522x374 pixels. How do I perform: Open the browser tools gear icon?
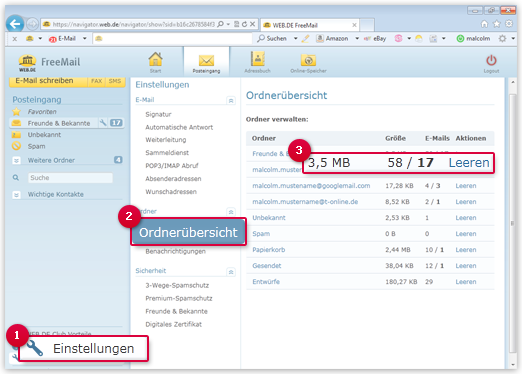(x=509, y=24)
